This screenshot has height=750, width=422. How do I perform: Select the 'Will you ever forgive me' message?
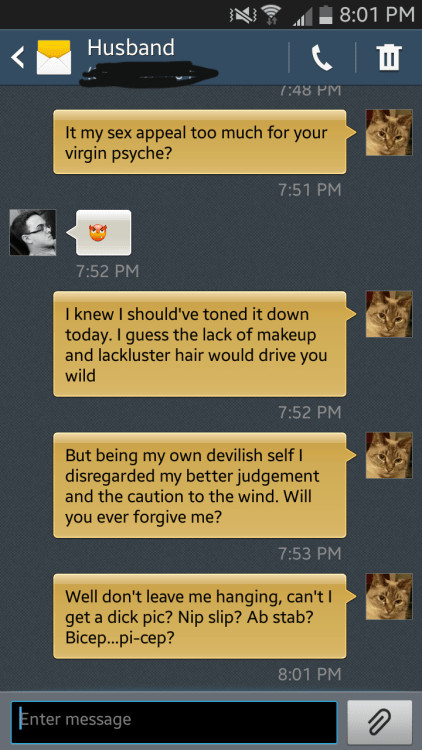tap(200, 485)
